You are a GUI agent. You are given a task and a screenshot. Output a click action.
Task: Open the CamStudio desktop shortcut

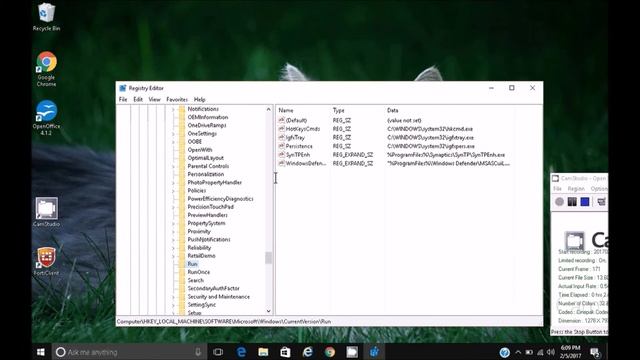(46, 212)
